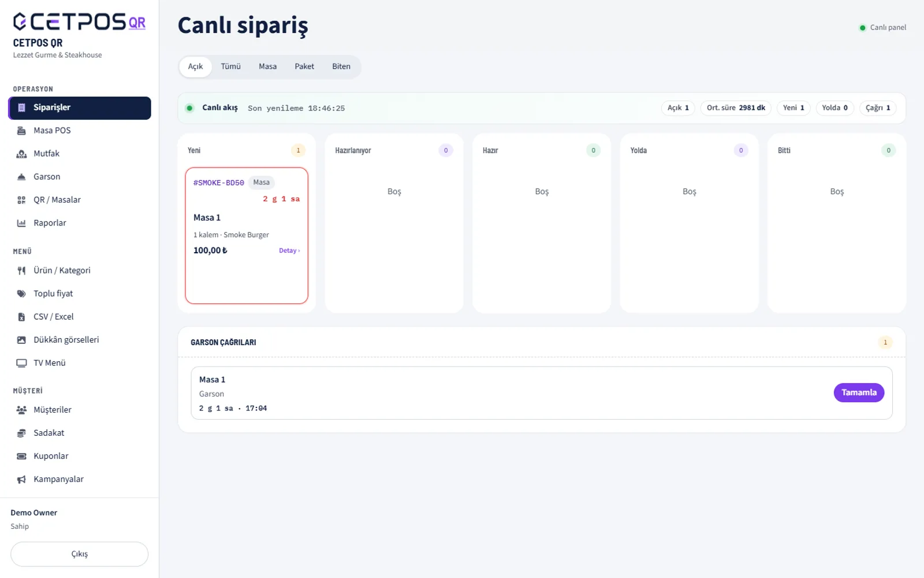Click the Masa POS register icon
The image size is (924, 578).
coord(21,131)
